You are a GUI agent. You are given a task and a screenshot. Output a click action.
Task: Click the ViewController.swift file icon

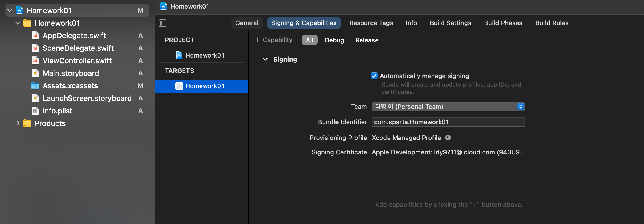pos(35,61)
